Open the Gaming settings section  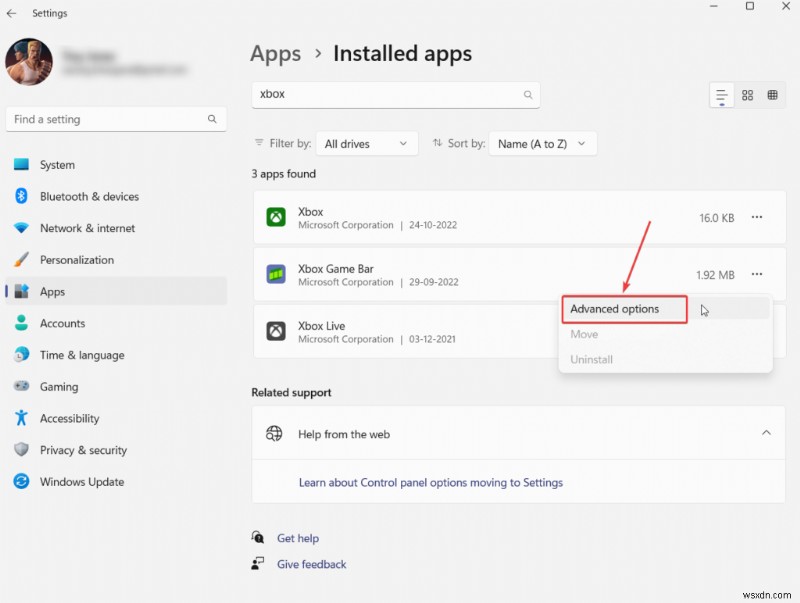click(x=58, y=387)
